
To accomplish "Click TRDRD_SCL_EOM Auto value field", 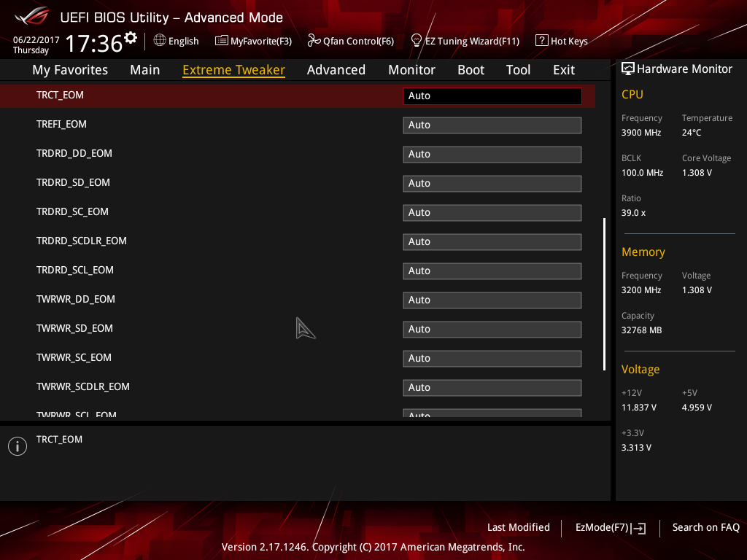I will click(492, 271).
